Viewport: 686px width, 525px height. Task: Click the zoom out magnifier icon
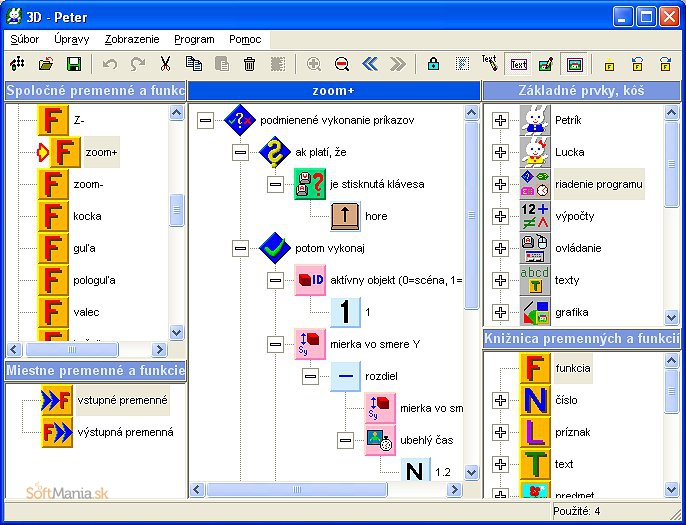click(342, 64)
